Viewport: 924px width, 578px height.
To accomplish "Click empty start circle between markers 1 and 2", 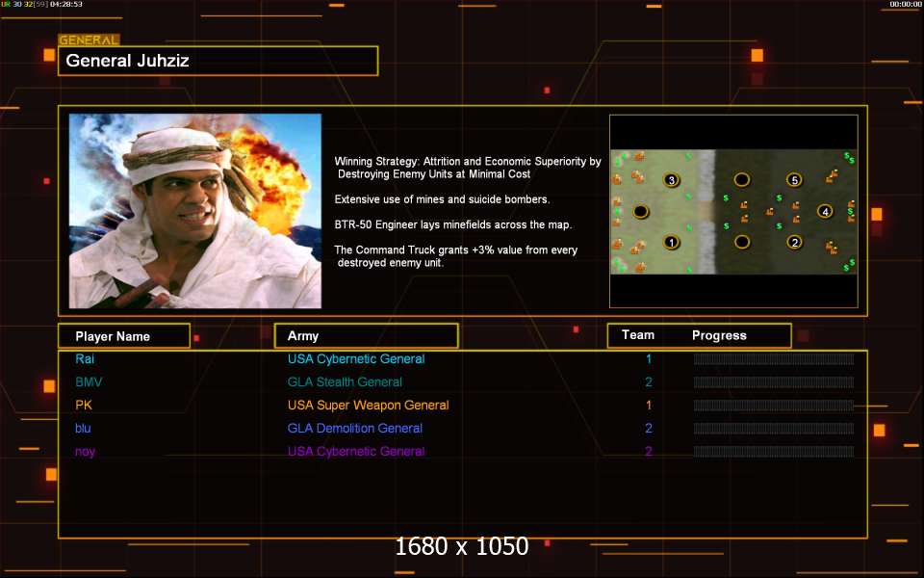I will tap(742, 242).
